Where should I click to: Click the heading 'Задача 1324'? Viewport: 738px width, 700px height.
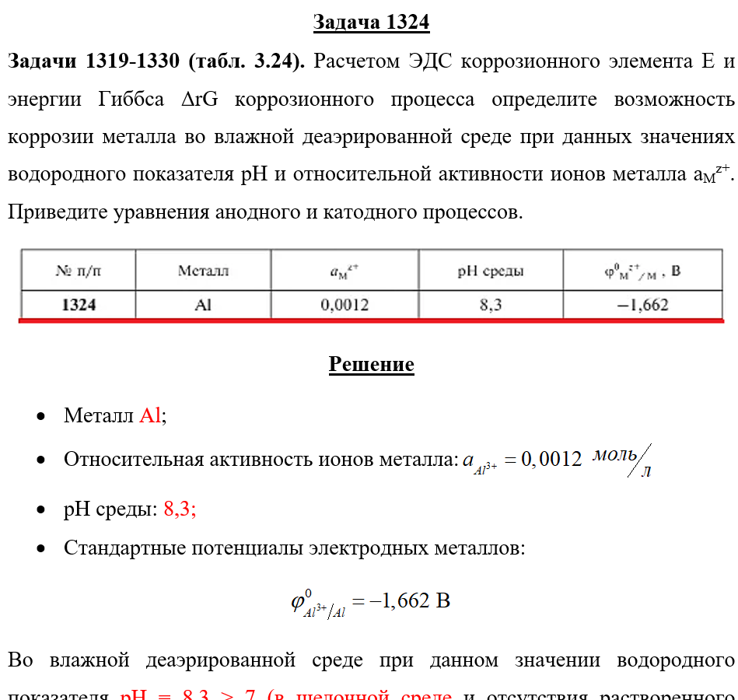[x=371, y=22]
